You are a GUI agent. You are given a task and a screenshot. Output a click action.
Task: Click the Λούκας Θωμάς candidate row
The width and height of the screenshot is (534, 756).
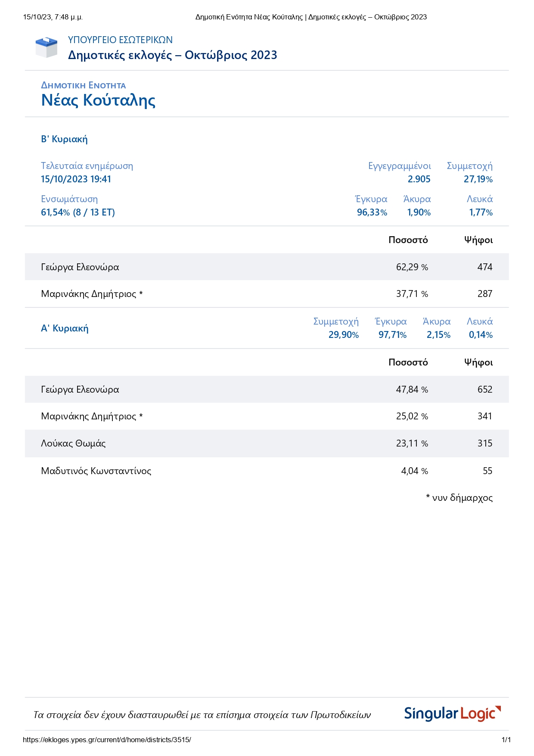pyautogui.click(x=267, y=444)
